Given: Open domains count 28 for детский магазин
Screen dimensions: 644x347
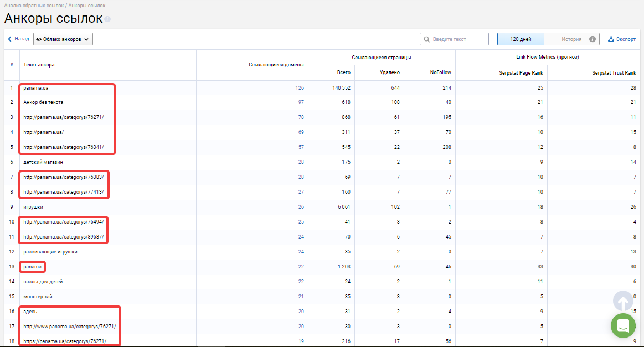Looking at the screenshot, I should pos(301,162).
